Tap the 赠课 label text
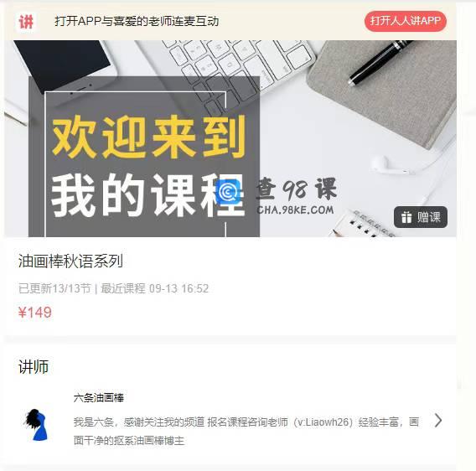The width and height of the screenshot is (476, 471). 428,217
